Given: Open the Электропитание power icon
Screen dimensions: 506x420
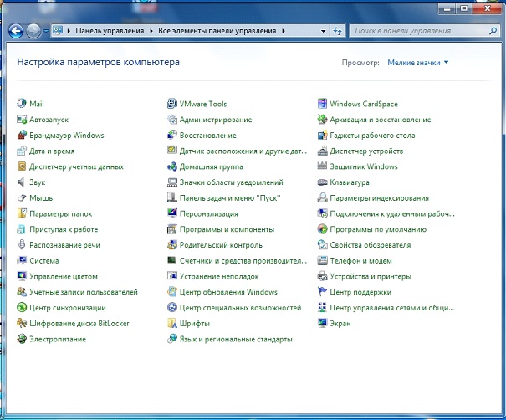Looking at the screenshot, I should point(22,339).
